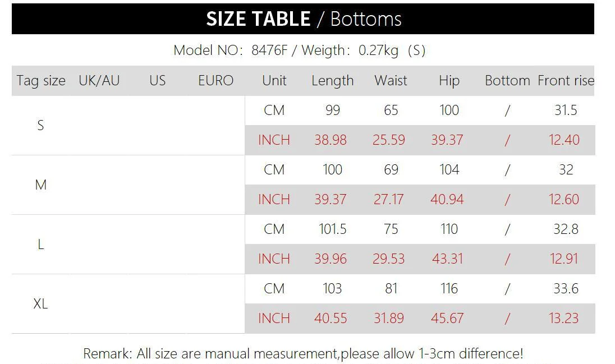This screenshot has width=615, height=364.
Task: Click length value 101.5 cm
Action: pyautogui.click(x=333, y=229)
